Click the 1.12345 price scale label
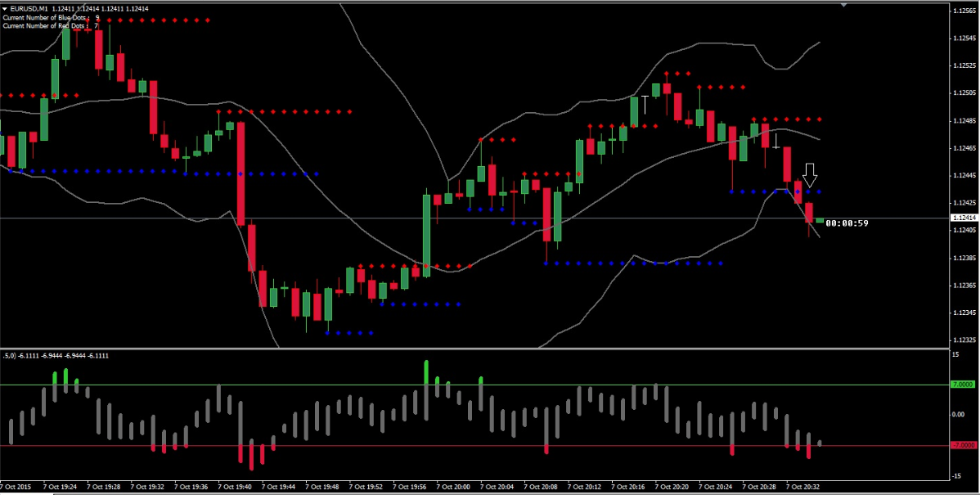The width and height of the screenshot is (980, 495). [964, 313]
